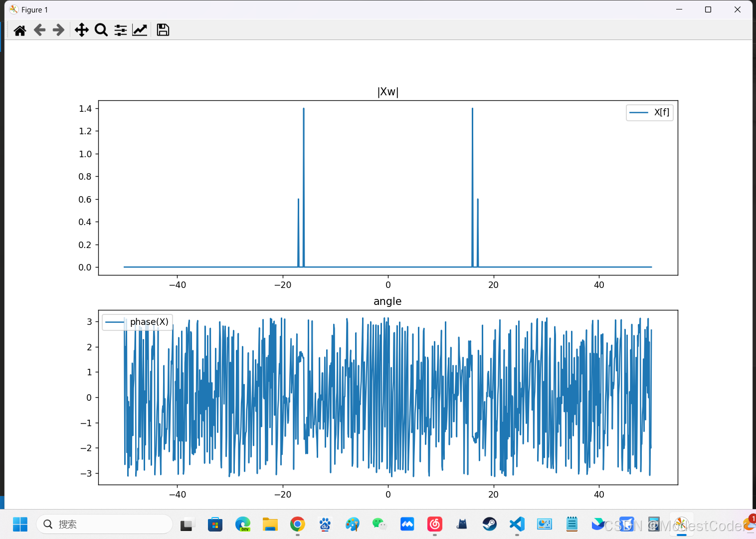
Task: Click the angle plot title
Action: pyautogui.click(x=387, y=301)
